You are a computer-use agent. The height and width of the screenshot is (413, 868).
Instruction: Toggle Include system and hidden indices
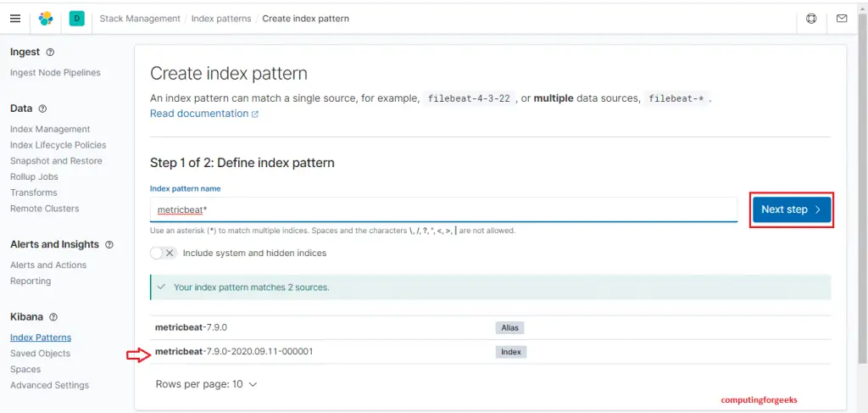(163, 253)
